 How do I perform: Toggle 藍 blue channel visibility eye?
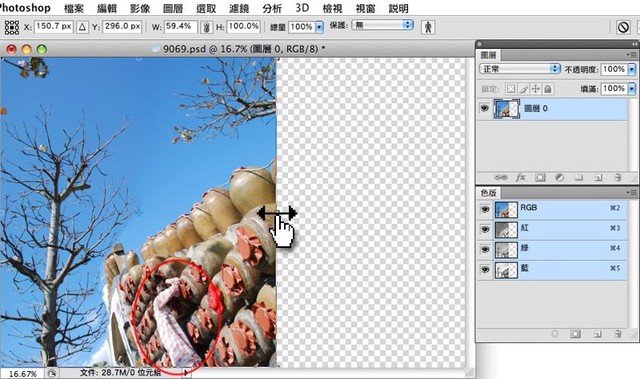(x=484, y=270)
